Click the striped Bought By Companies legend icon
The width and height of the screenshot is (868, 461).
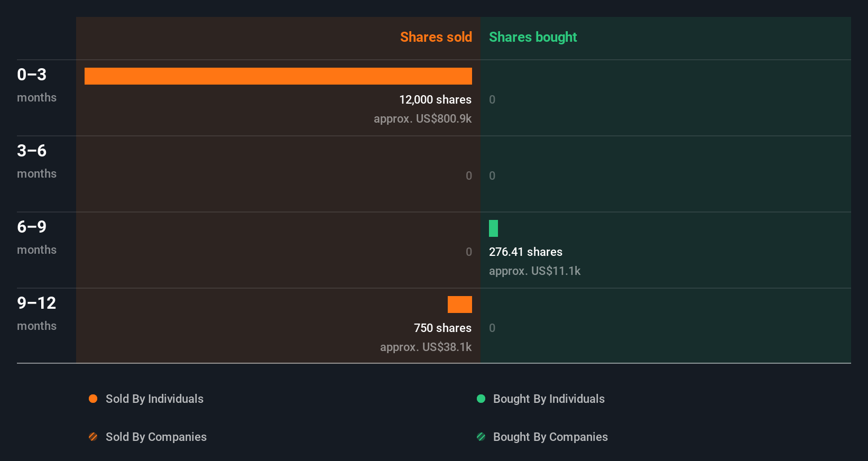click(481, 437)
